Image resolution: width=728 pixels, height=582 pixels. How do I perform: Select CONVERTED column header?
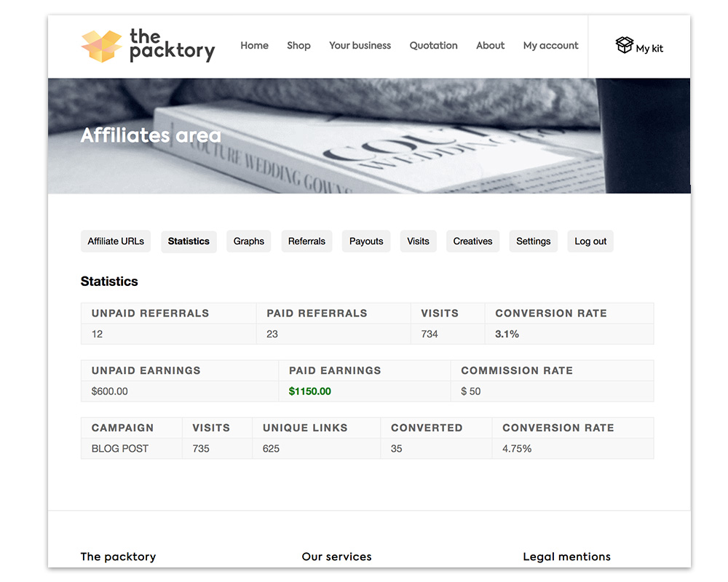pyautogui.click(x=427, y=428)
